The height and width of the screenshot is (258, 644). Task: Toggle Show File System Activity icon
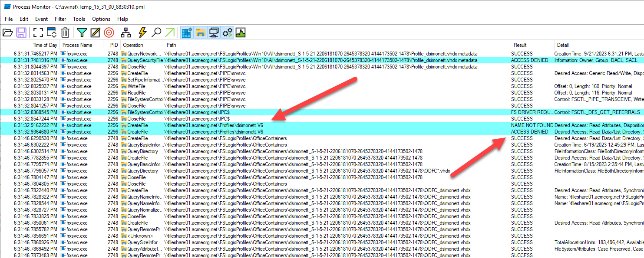[x=200, y=32]
